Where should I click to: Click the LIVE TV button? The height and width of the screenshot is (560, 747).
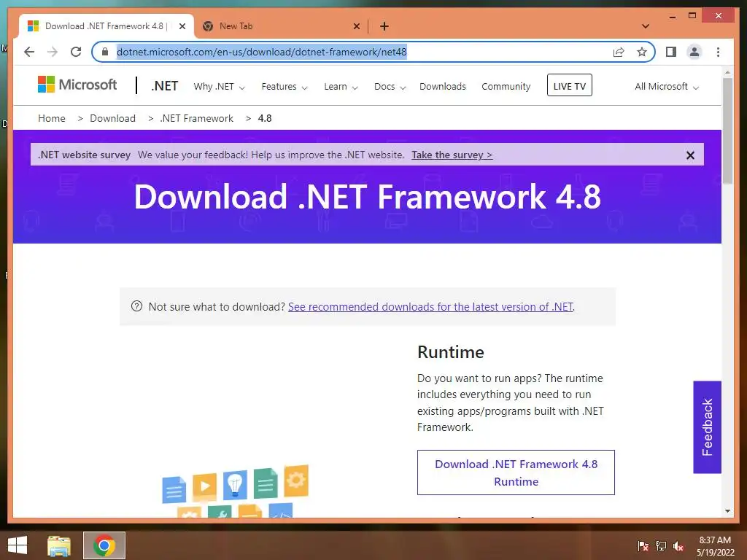pos(569,85)
